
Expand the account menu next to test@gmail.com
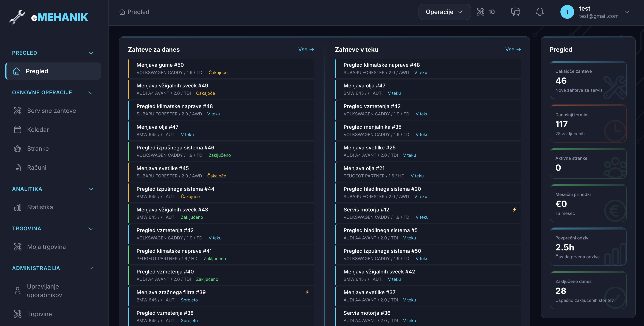point(628,12)
